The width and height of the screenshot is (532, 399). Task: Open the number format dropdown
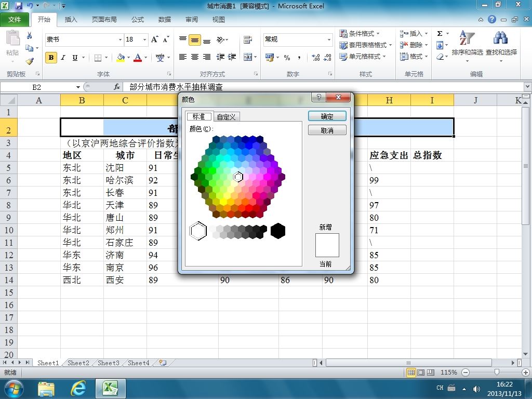(329, 39)
